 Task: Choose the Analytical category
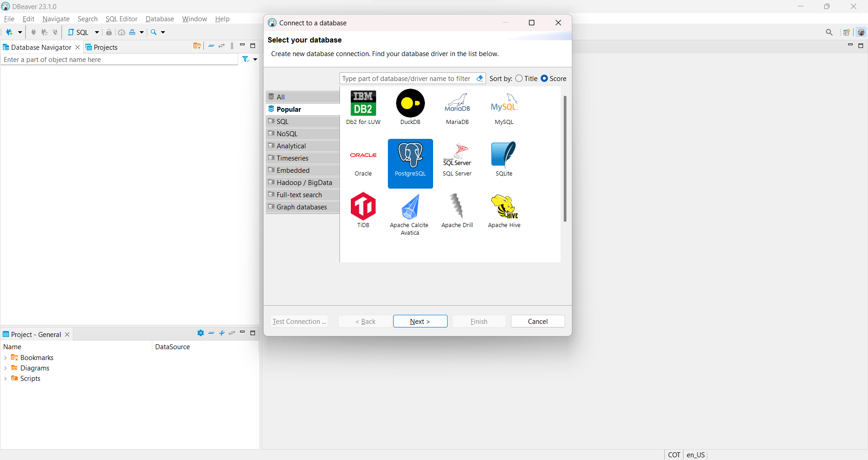(x=303, y=146)
